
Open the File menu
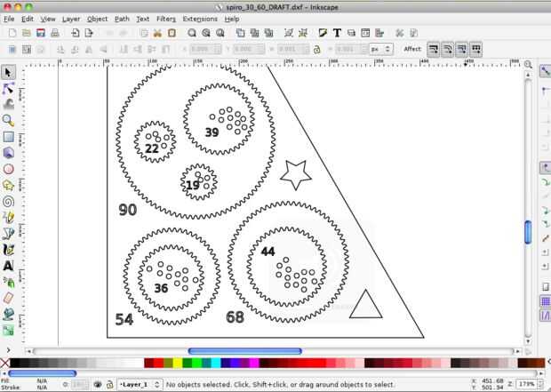(x=9, y=19)
